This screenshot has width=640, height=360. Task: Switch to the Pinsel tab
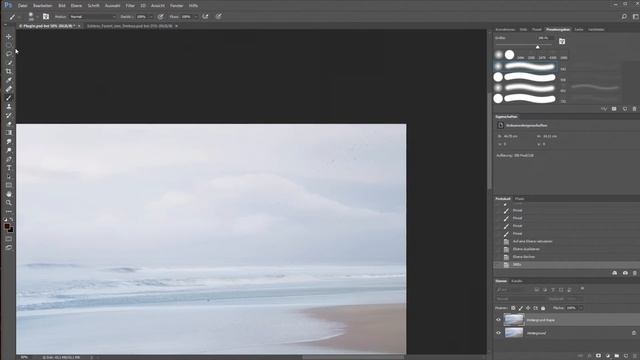pyautogui.click(x=537, y=29)
